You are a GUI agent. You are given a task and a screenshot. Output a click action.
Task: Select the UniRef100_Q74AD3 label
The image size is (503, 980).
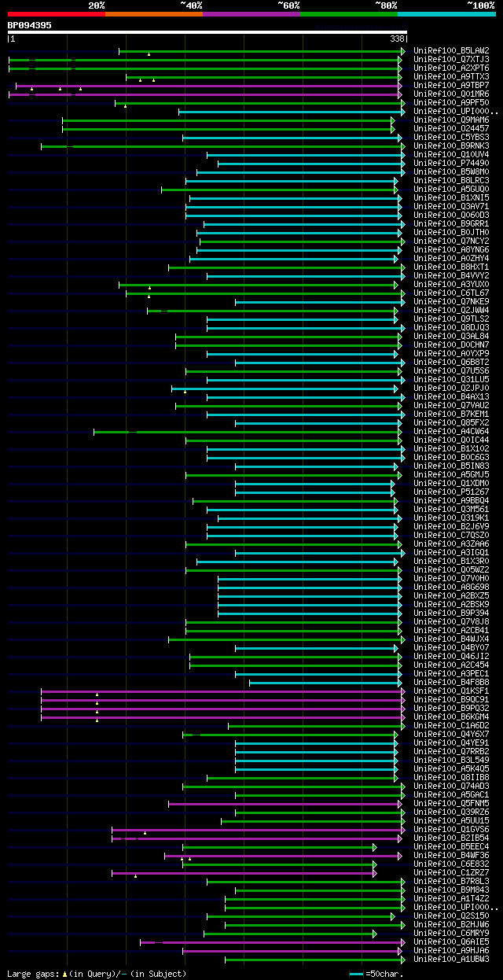pyautogui.click(x=451, y=787)
